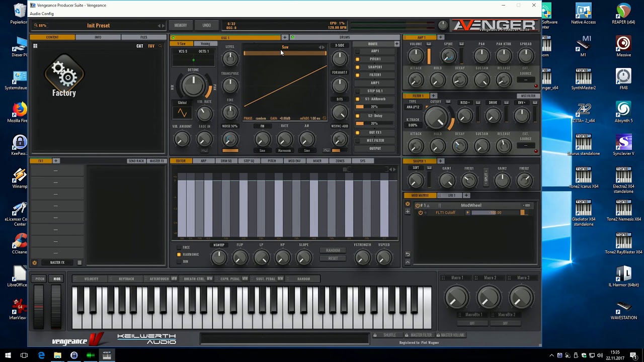Click the shuffle lock icon

(x=375, y=335)
